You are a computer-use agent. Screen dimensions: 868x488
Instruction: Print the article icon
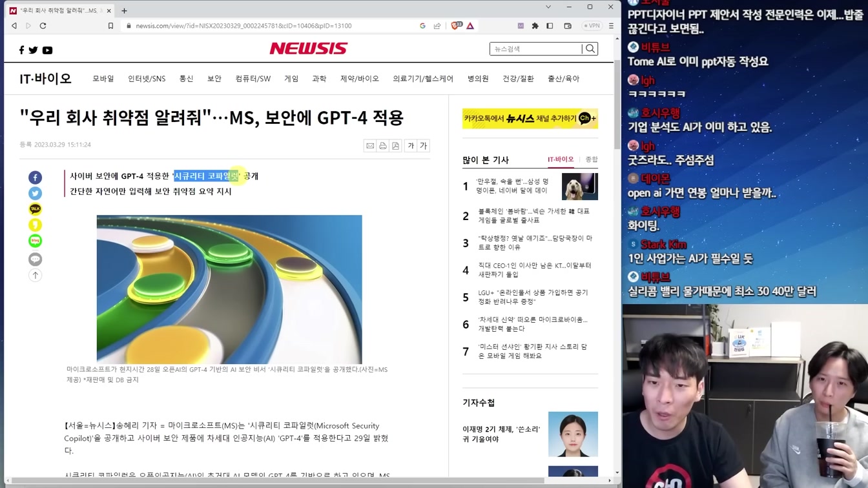click(383, 146)
